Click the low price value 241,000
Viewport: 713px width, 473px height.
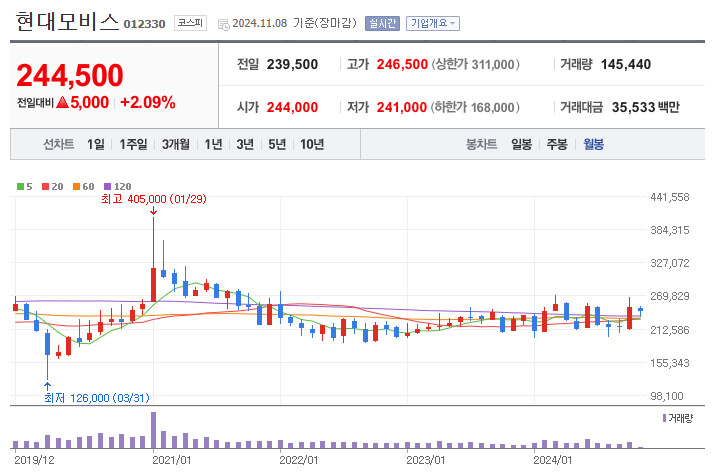click(402, 107)
